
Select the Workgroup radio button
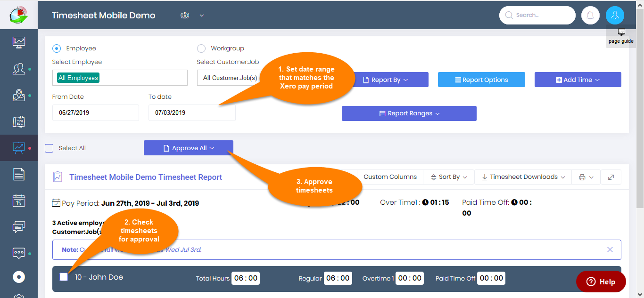click(201, 48)
